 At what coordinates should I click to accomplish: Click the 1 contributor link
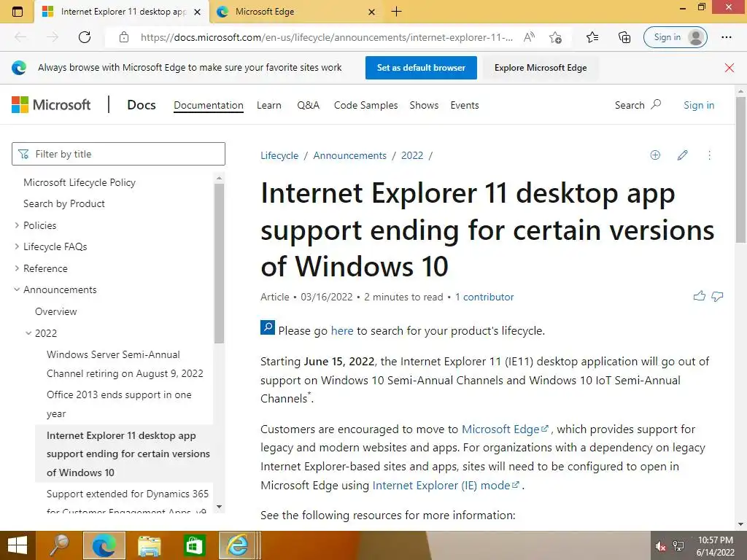coord(484,297)
